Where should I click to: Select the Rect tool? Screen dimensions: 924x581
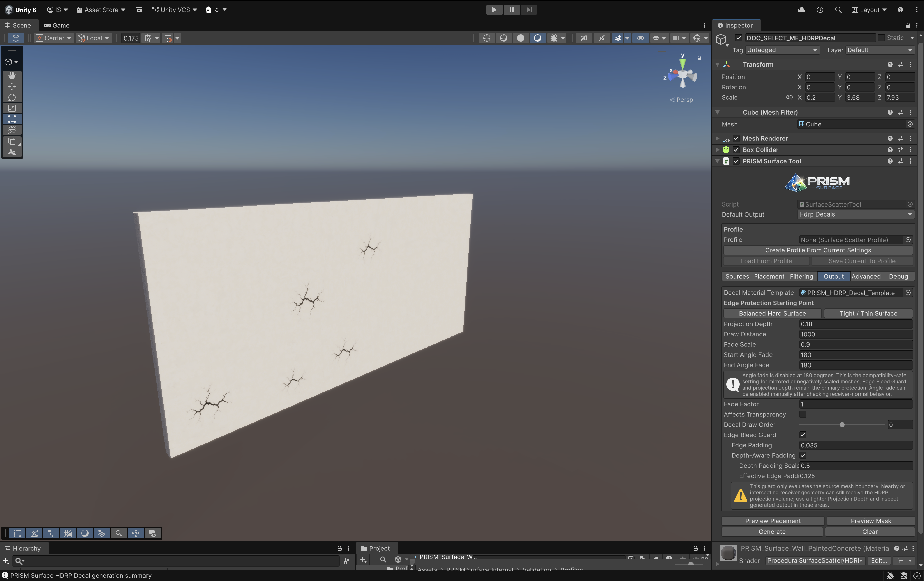click(12, 119)
